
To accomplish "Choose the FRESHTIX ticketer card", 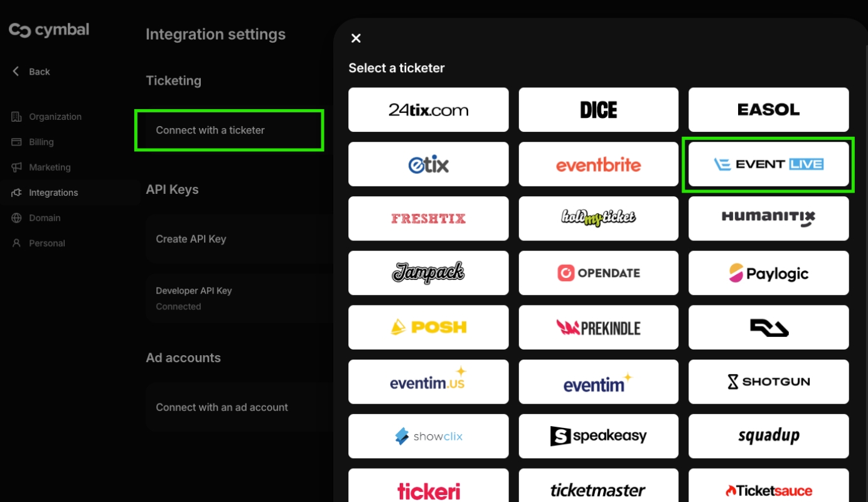I will coord(428,218).
